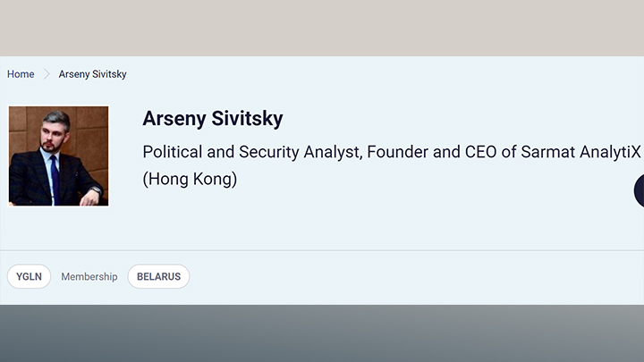644x362 pixels.
Task: Click the (Hong Kong) location text
Action: pos(190,179)
